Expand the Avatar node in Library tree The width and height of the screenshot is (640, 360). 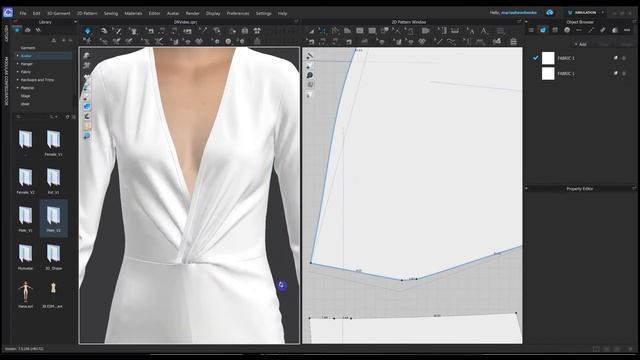pyautogui.click(x=17, y=56)
